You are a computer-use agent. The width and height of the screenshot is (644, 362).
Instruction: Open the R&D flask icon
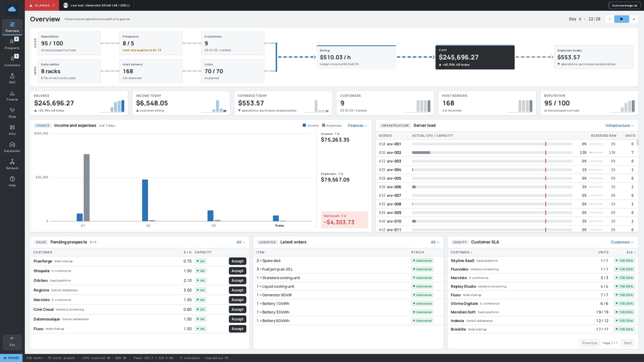click(12, 78)
